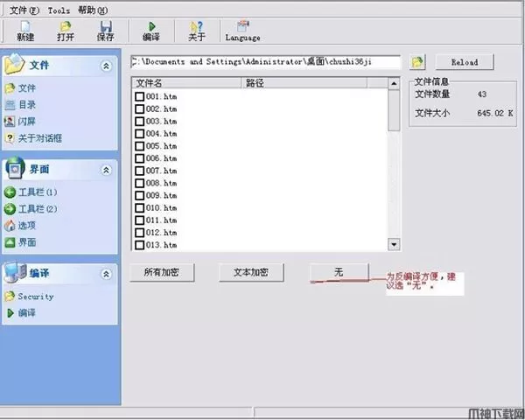Image resolution: width=525 pixels, height=420 pixels.
Task: Check the box for 005.htm
Action: pyautogui.click(x=140, y=146)
